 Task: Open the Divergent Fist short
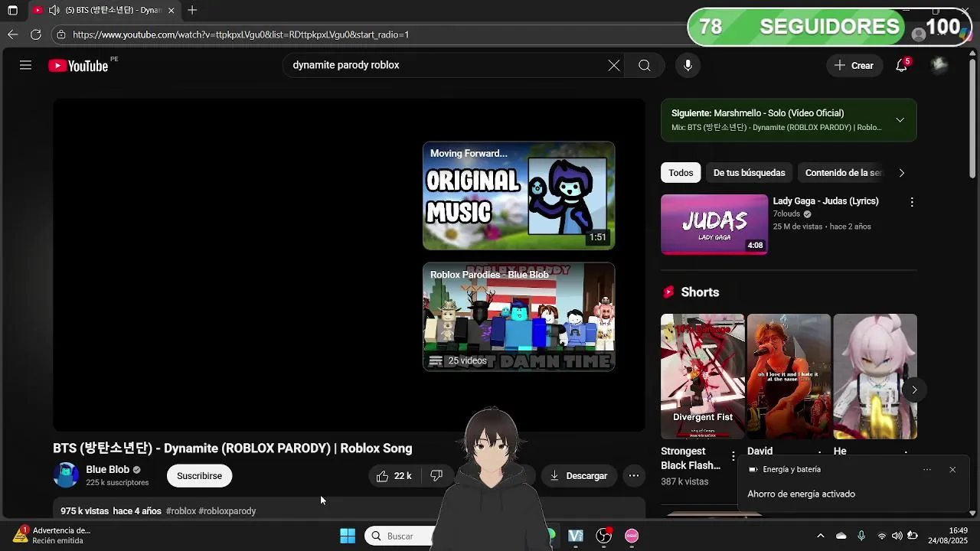coord(703,377)
